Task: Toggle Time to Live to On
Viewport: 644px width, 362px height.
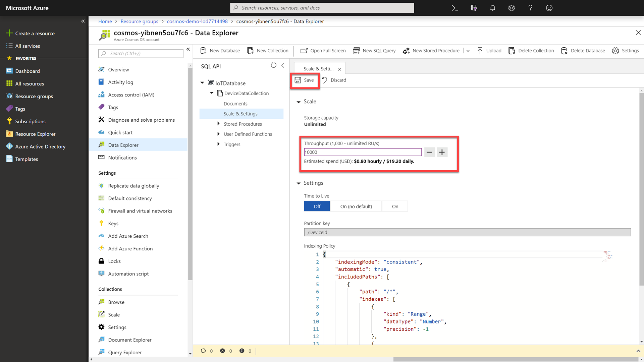Action: click(395, 206)
